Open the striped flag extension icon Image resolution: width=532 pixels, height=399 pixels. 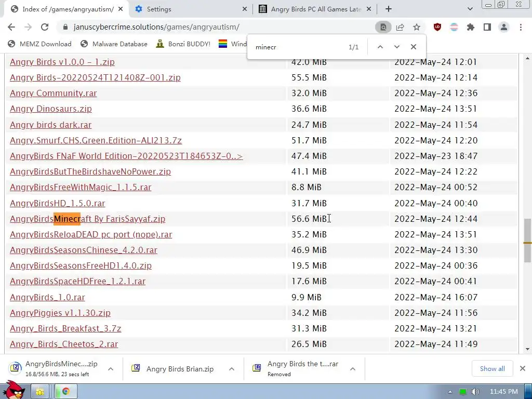pyautogui.click(x=454, y=27)
